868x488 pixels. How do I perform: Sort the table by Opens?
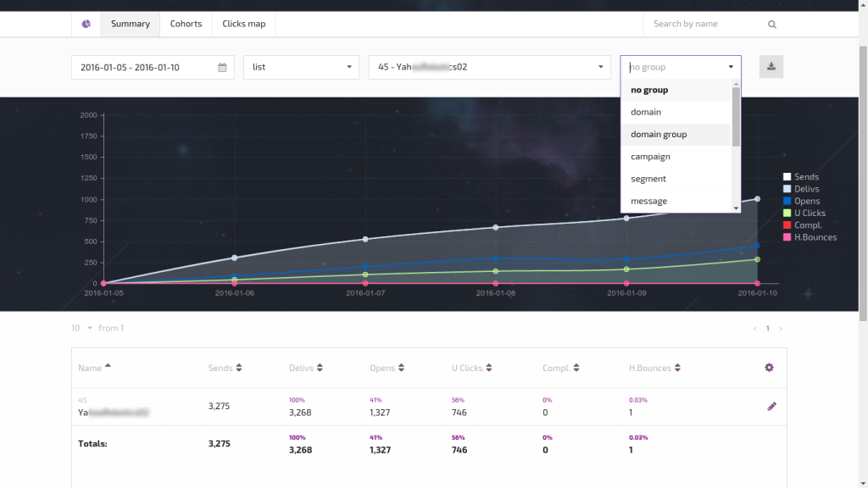(387, 368)
